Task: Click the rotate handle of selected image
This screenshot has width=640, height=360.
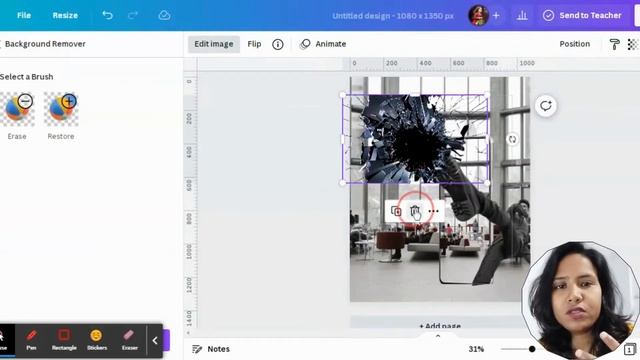Action: click(x=512, y=140)
